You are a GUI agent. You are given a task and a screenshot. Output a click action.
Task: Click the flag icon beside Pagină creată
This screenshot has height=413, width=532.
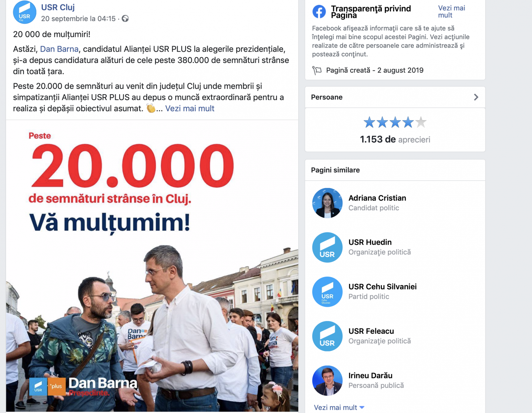pos(317,70)
